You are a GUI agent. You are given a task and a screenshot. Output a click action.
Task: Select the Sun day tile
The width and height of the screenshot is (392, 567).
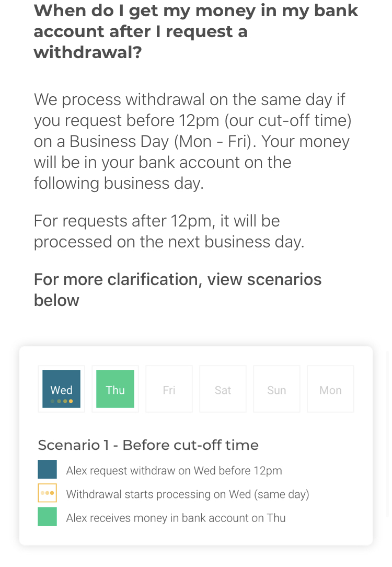pyautogui.click(x=276, y=389)
